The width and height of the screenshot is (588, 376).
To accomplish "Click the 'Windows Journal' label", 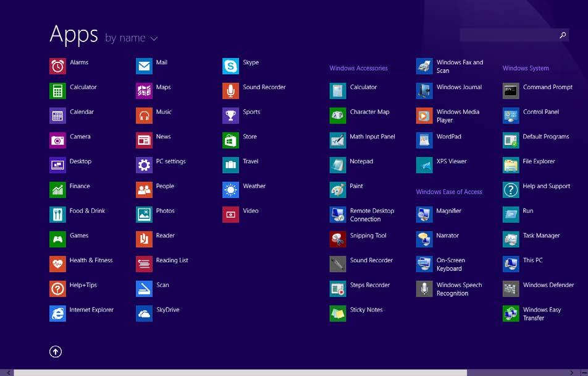I will pos(459,87).
